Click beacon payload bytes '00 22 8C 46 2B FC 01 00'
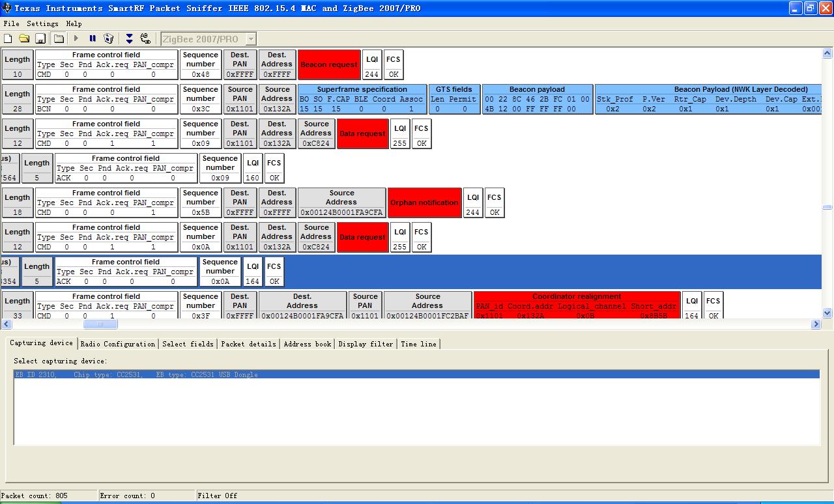 click(x=538, y=99)
